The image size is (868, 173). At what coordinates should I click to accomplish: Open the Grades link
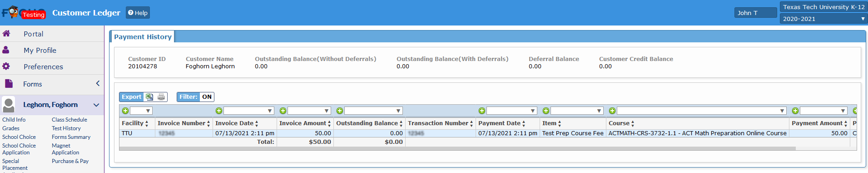click(x=11, y=128)
